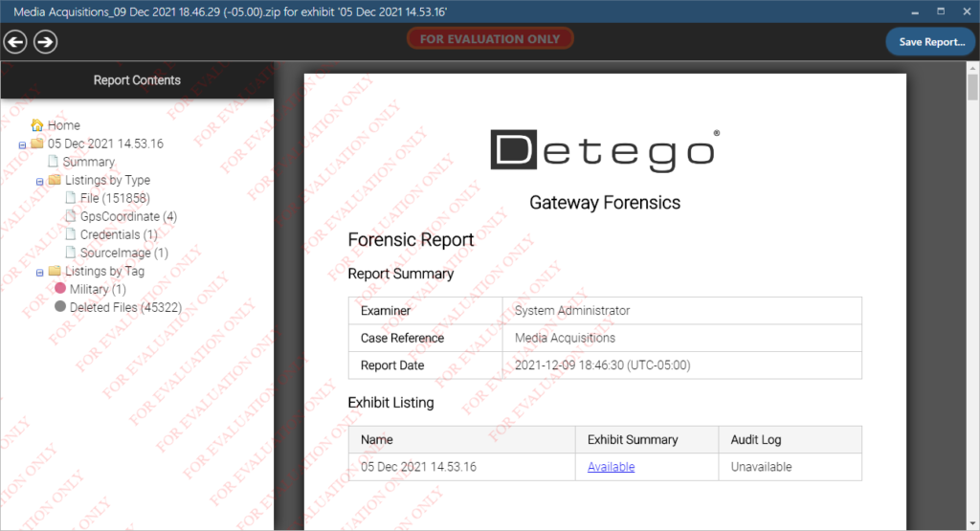Click the vertical scrollbar thumb
The width and height of the screenshot is (980, 531).
pos(972,86)
